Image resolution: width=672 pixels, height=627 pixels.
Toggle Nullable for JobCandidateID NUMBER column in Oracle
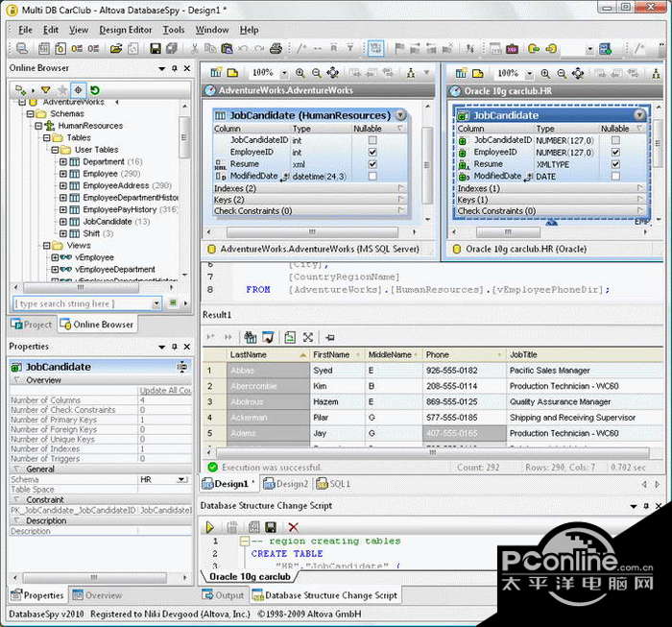(x=615, y=140)
